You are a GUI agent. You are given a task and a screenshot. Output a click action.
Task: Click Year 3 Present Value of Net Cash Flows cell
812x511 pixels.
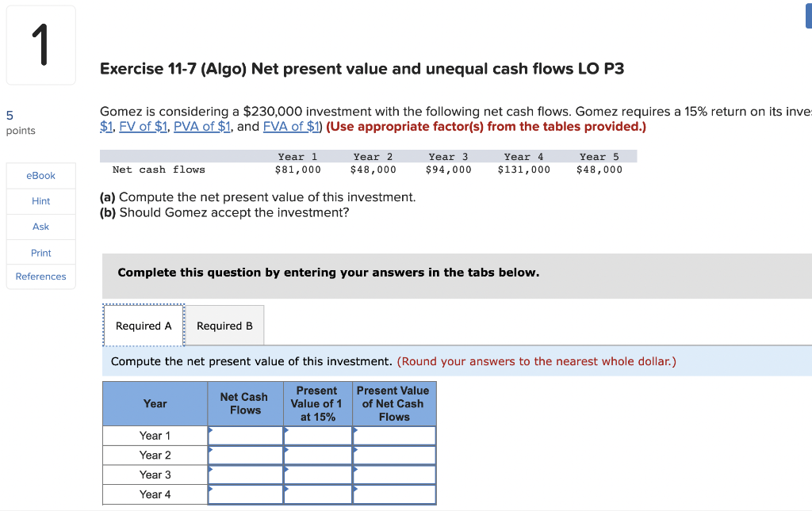[x=394, y=475]
